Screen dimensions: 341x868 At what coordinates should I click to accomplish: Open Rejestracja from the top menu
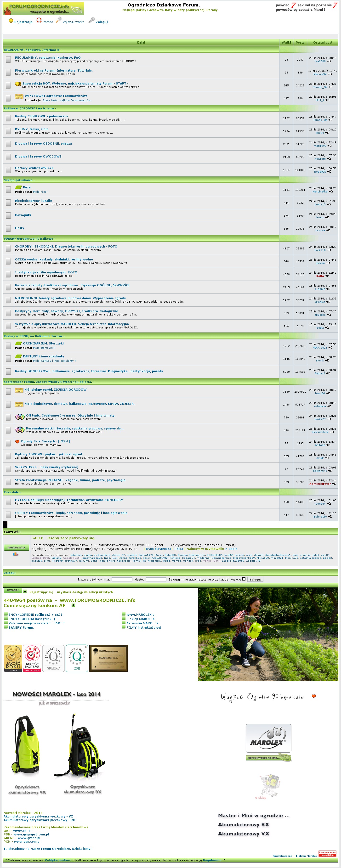(x=23, y=22)
